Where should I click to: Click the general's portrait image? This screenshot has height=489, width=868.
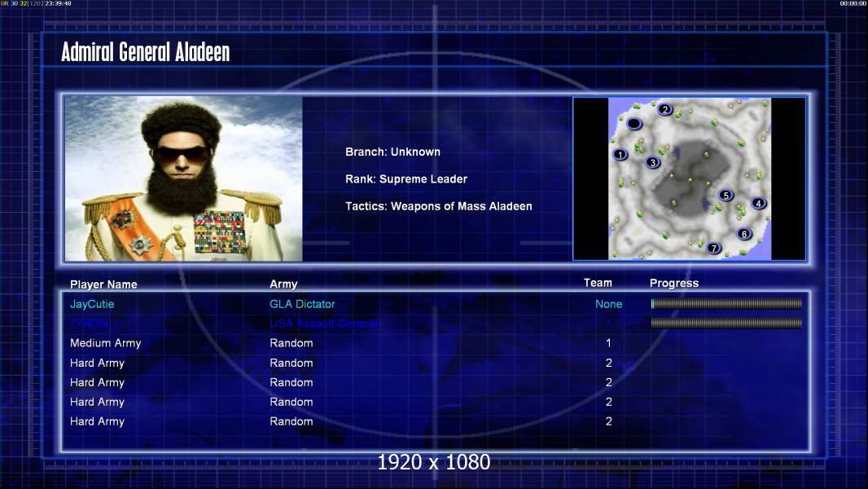coord(184,178)
